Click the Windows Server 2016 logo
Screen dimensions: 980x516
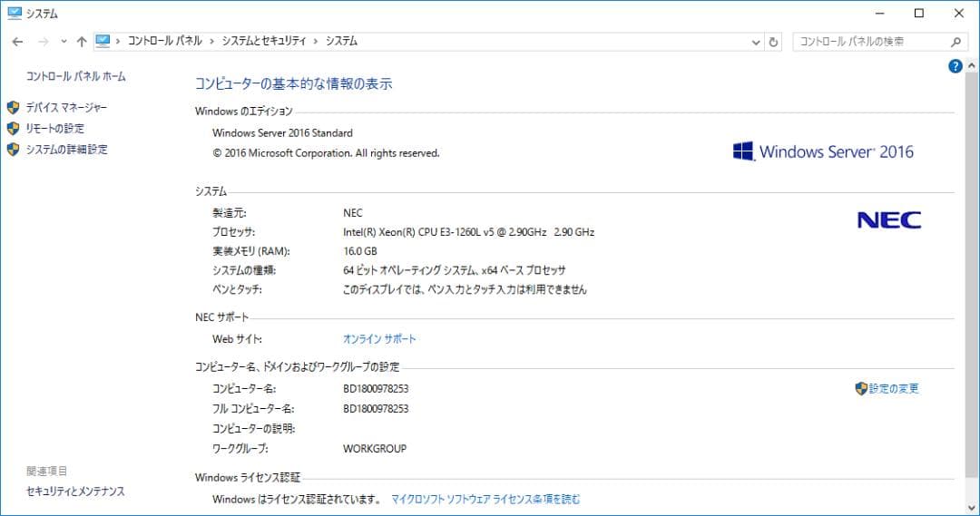click(822, 151)
